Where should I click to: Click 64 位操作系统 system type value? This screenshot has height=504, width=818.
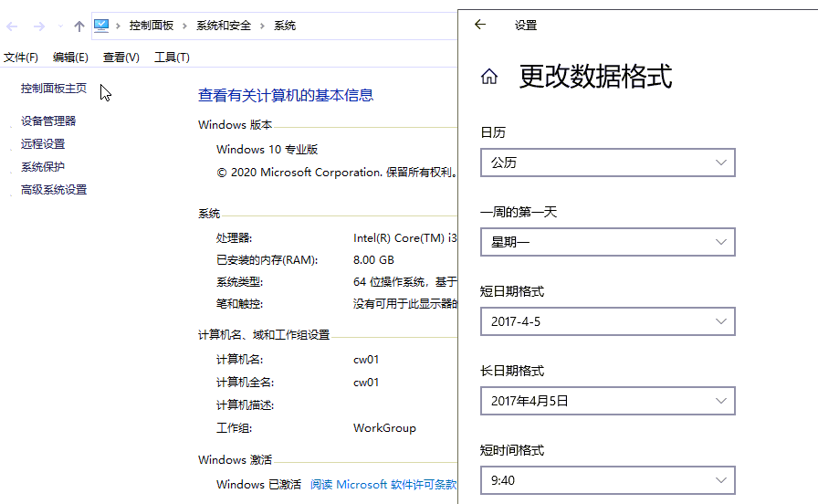click(x=404, y=282)
